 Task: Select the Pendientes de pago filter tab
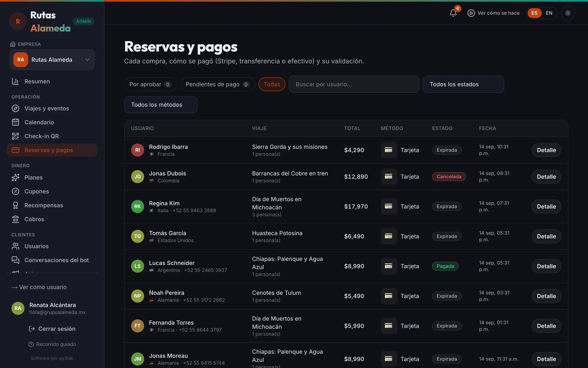click(218, 84)
